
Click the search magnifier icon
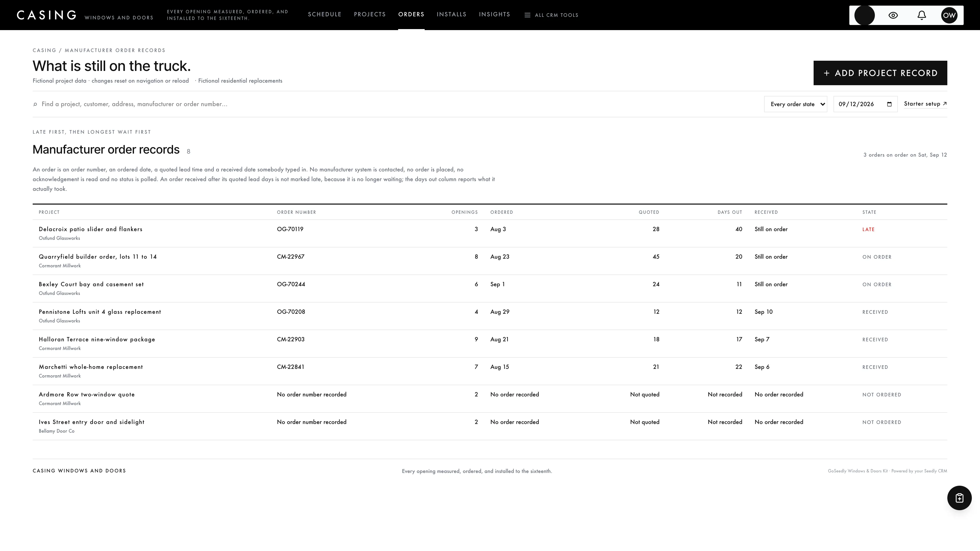tap(35, 104)
